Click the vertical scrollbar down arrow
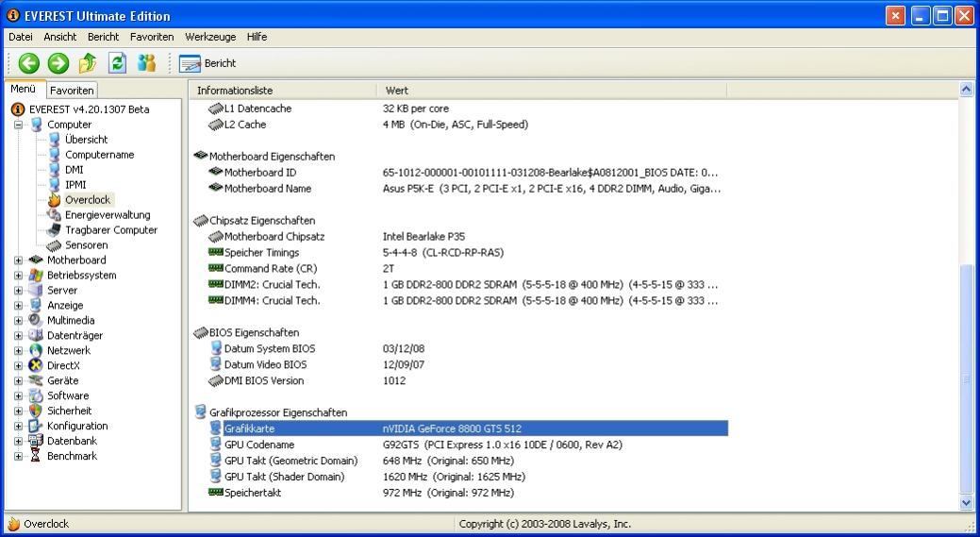 966,503
